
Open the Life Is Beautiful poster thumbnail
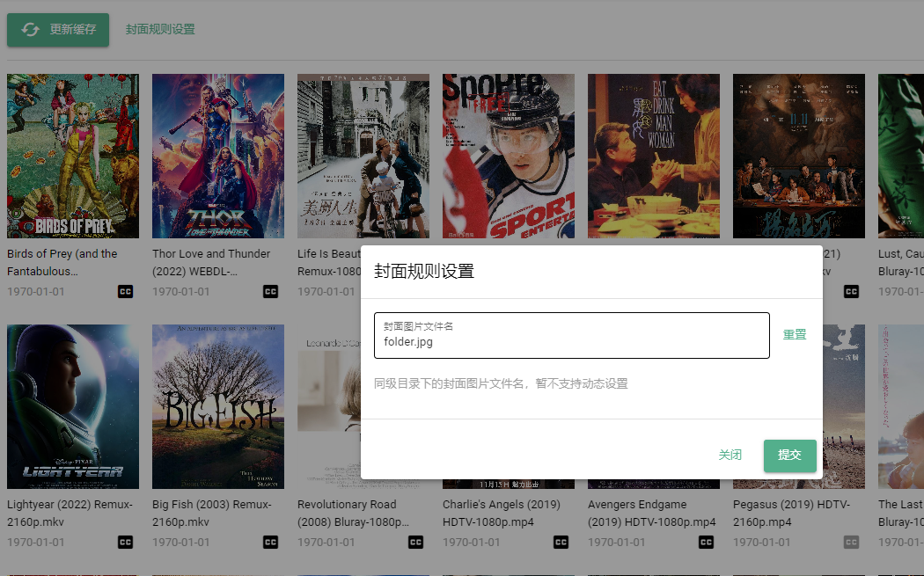click(x=363, y=156)
